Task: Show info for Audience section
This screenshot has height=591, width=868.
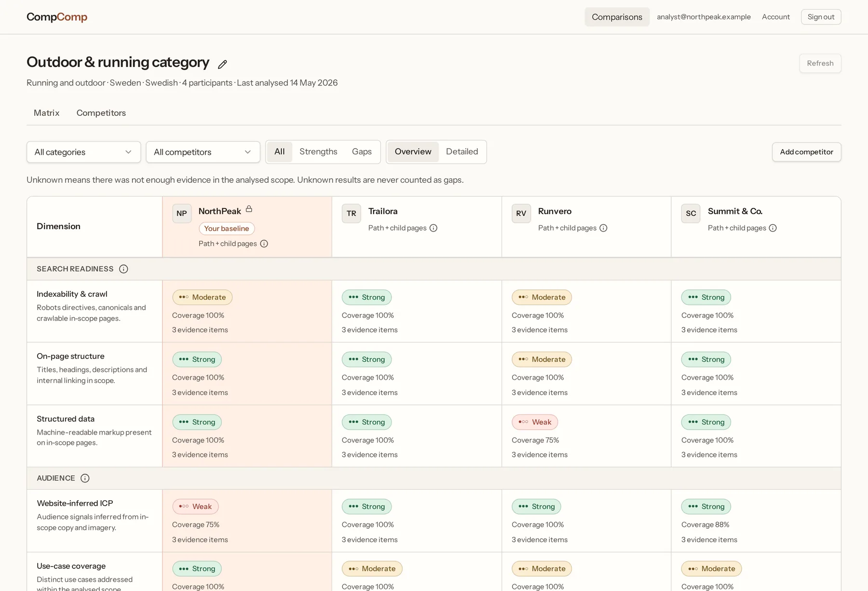Action: coord(85,478)
